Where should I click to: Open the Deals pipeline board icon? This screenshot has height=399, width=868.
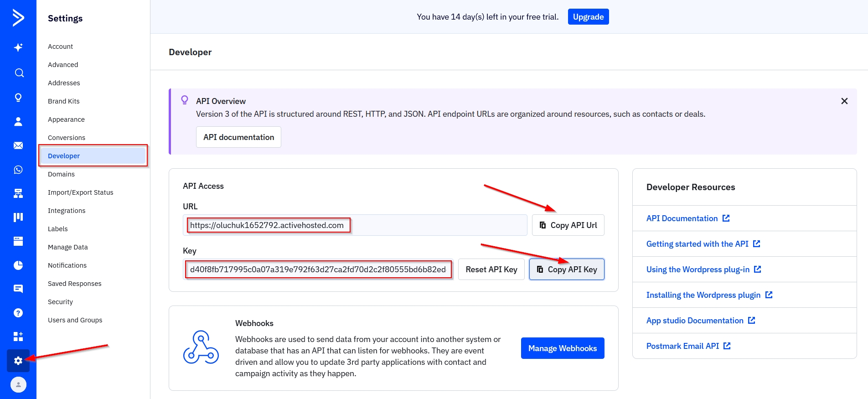18,217
